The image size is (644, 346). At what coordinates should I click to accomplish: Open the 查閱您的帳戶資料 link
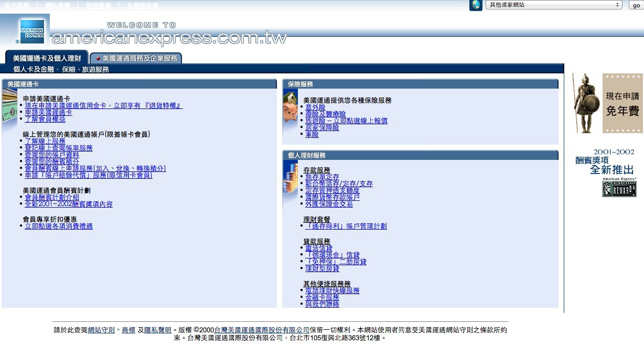(52, 155)
